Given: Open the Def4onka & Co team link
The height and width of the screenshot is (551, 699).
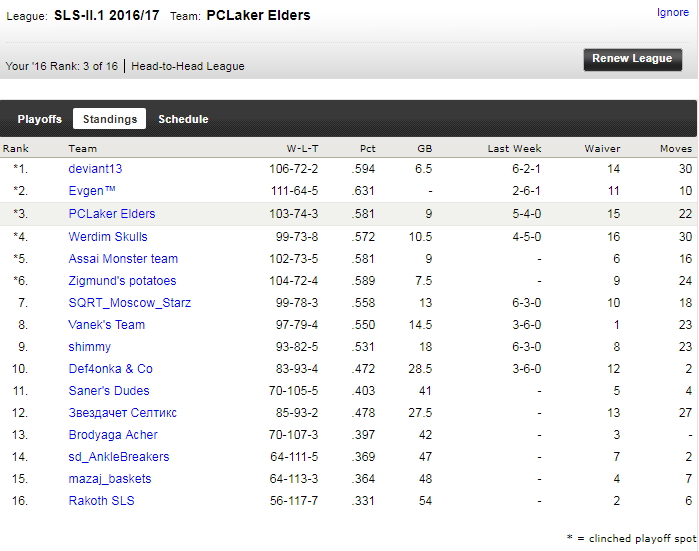Looking at the screenshot, I should pos(111,369).
